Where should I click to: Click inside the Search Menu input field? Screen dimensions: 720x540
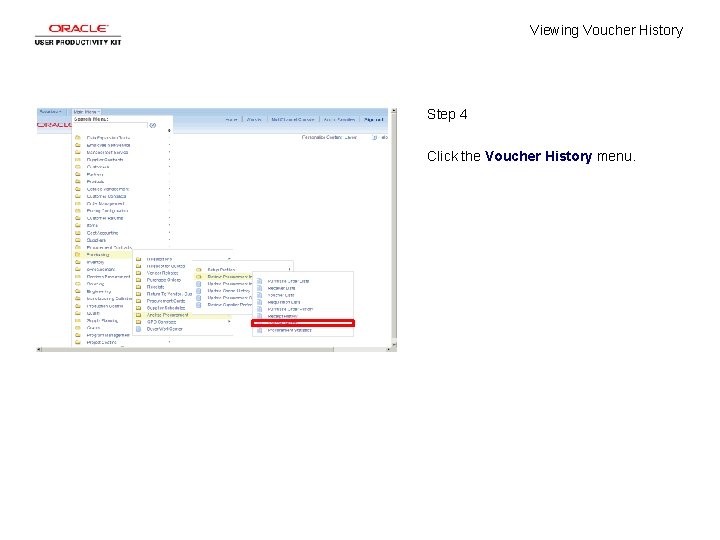click(111, 125)
